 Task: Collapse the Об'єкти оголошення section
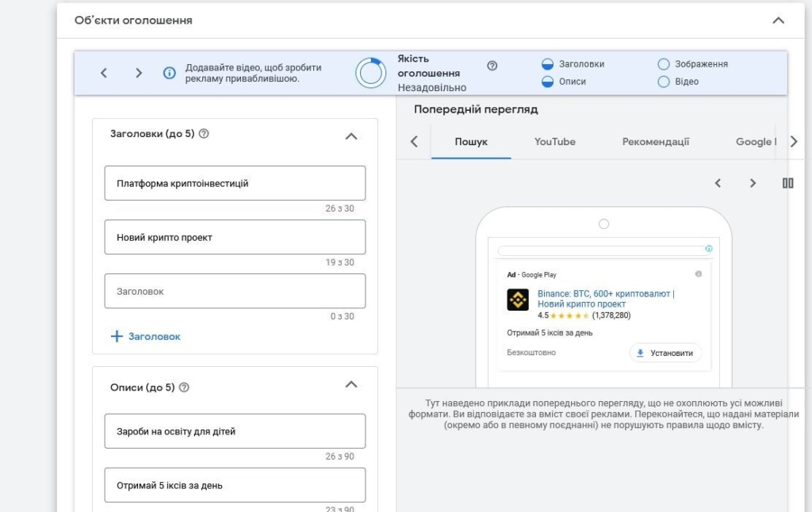tap(778, 21)
